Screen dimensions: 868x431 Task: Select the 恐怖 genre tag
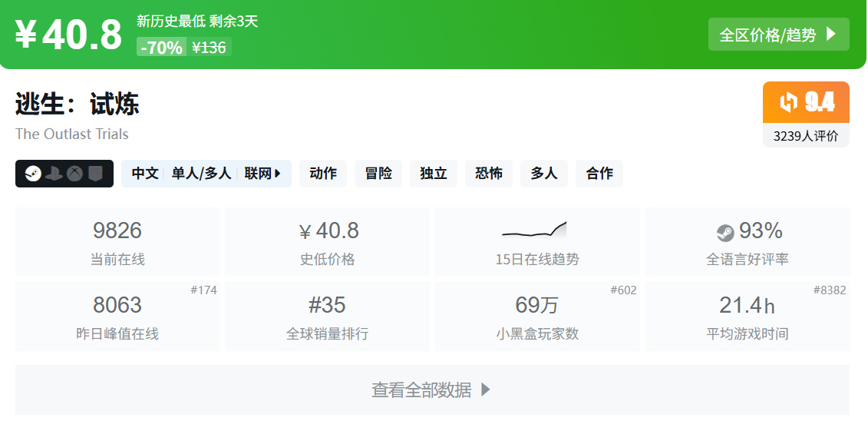click(489, 174)
